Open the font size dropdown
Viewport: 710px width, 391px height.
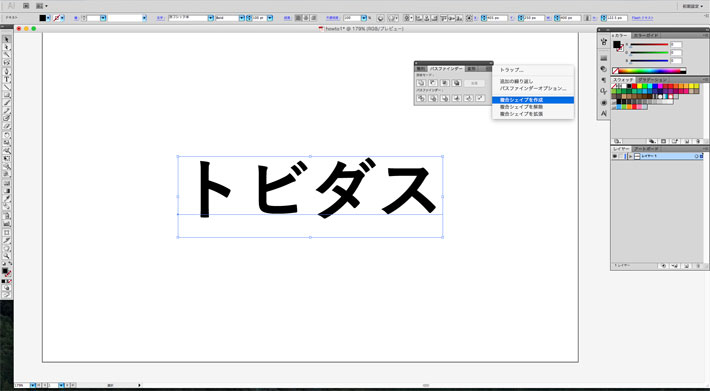(x=270, y=18)
